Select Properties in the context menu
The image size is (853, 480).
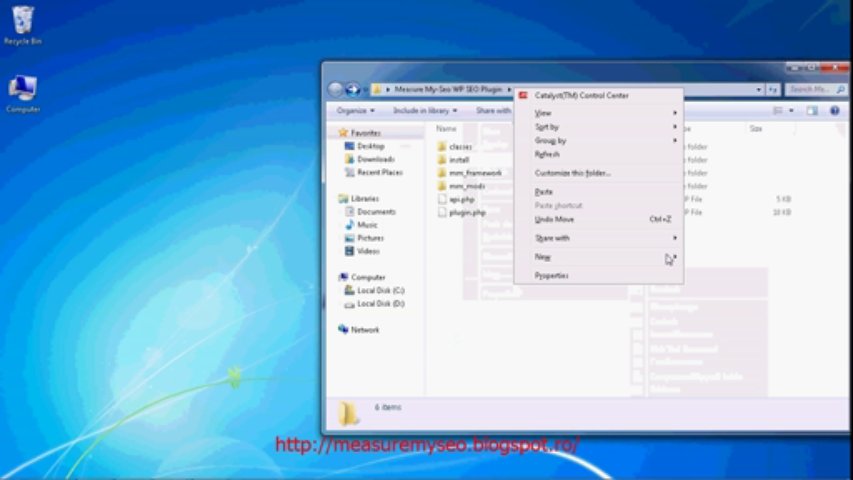551,275
